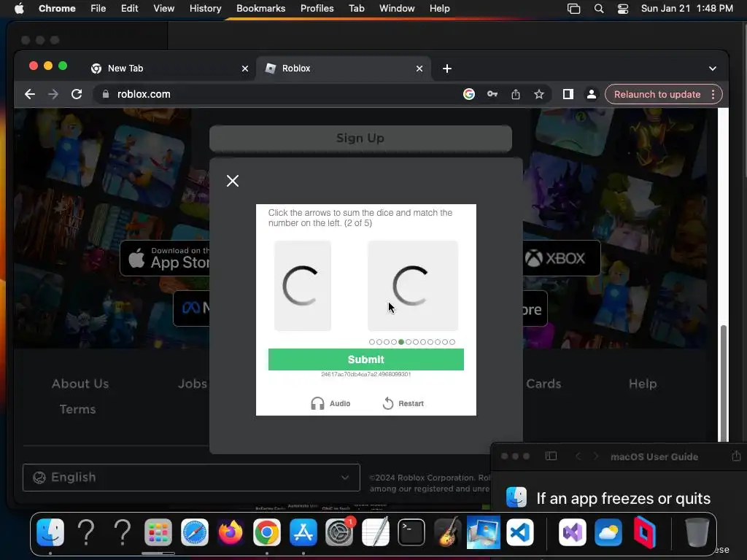
Task: Open the App Store download badge
Action: pyautogui.click(x=164, y=258)
